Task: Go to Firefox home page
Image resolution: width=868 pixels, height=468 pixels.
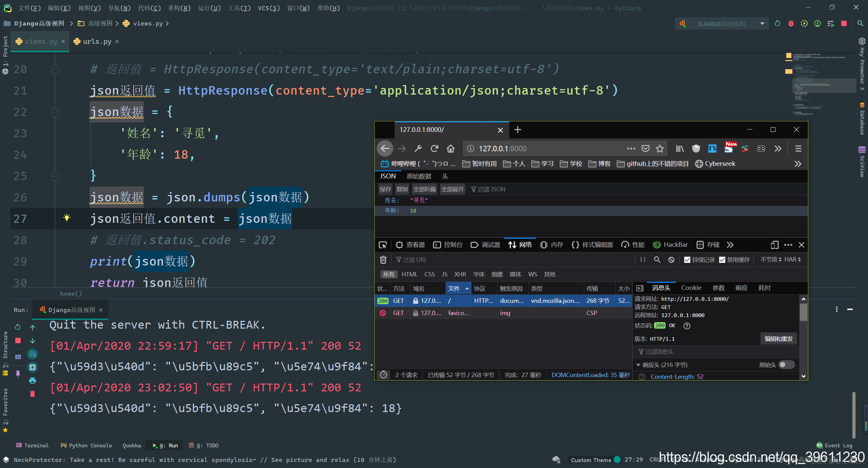Action: [451, 149]
